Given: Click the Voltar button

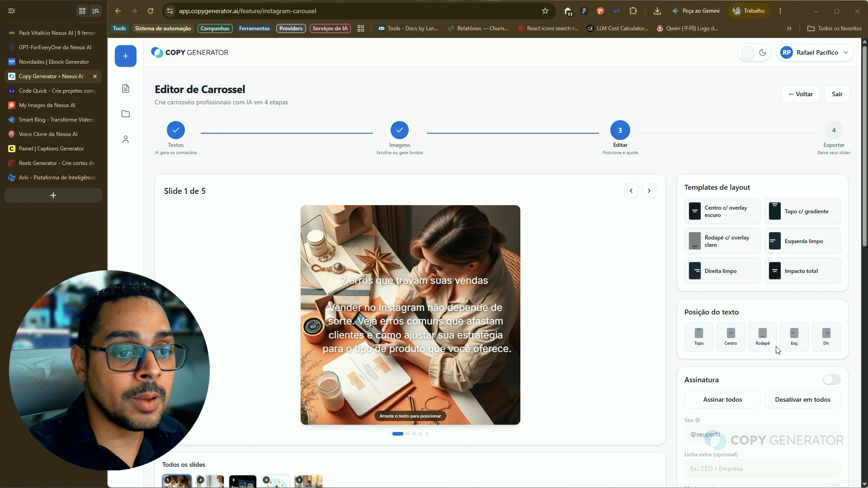Looking at the screenshot, I should 801,94.
